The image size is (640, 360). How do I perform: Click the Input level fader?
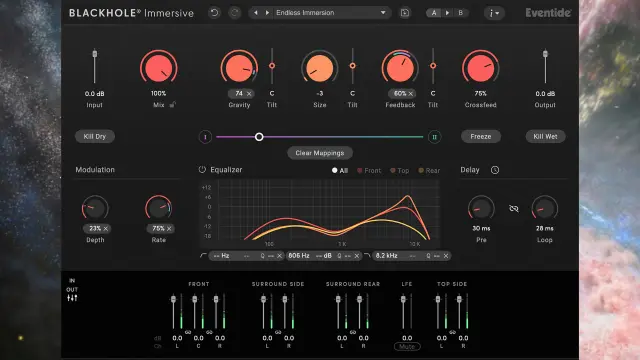coord(95,54)
